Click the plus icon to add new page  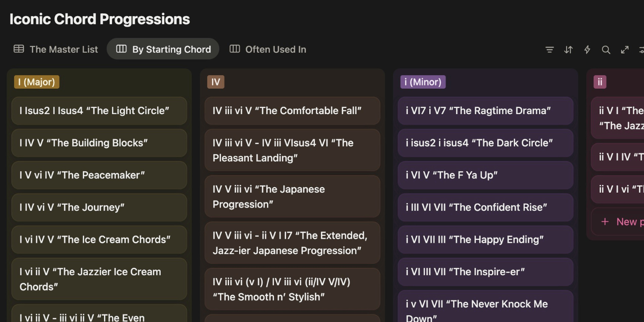[605, 222]
